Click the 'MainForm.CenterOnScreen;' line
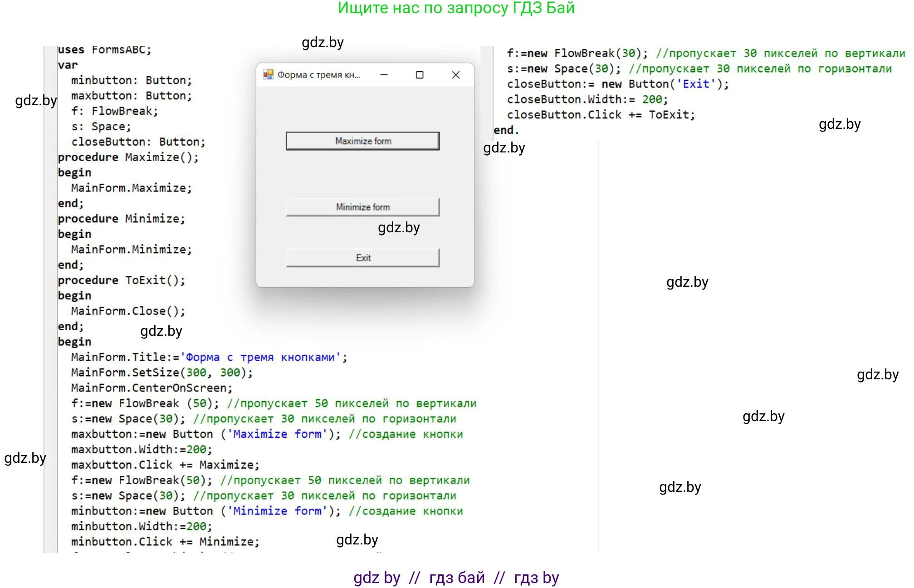The image size is (914, 588). click(x=152, y=388)
